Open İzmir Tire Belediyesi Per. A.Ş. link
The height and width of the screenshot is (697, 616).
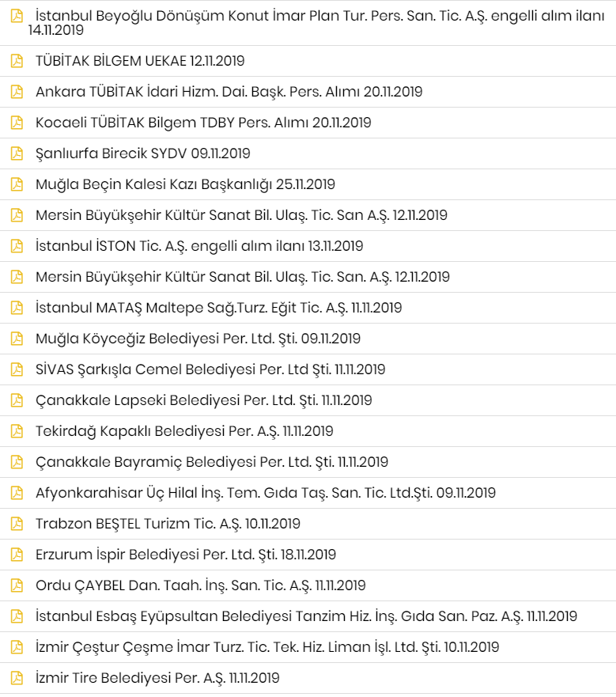click(x=157, y=677)
